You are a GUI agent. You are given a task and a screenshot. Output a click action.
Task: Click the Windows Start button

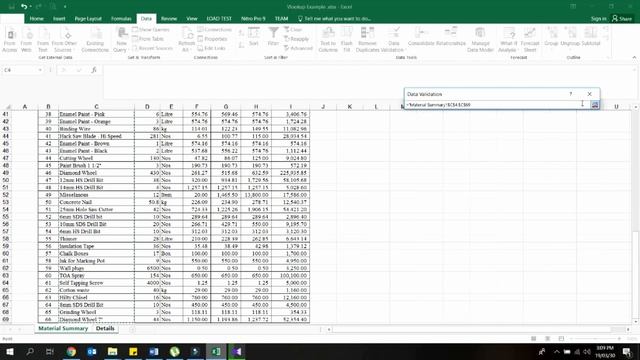pos(9,351)
